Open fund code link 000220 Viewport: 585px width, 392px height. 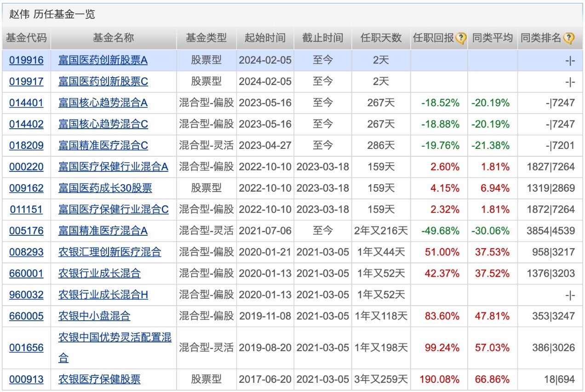(x=26, y=167)
